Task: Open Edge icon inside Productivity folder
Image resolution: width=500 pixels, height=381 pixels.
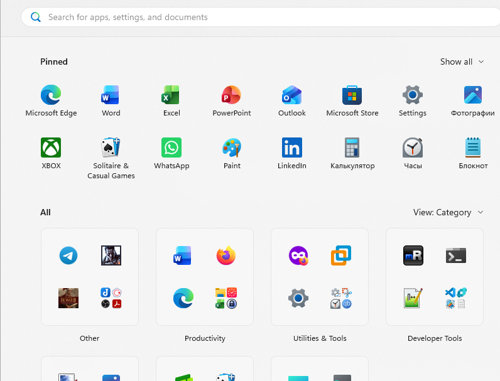Action: pos(183,298)
